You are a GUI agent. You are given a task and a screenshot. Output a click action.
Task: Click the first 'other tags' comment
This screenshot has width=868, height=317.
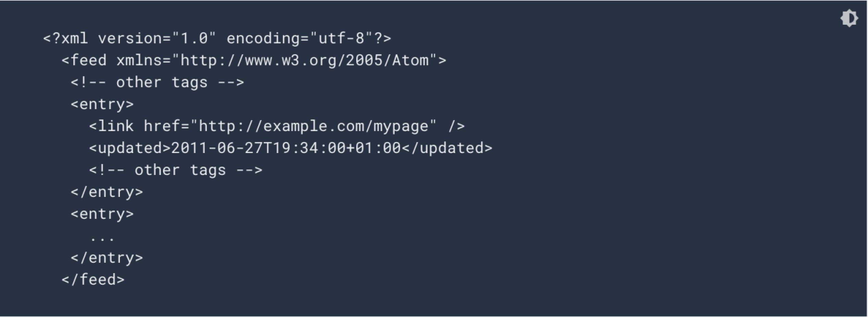pyautogui.click(x=157, y=83)
